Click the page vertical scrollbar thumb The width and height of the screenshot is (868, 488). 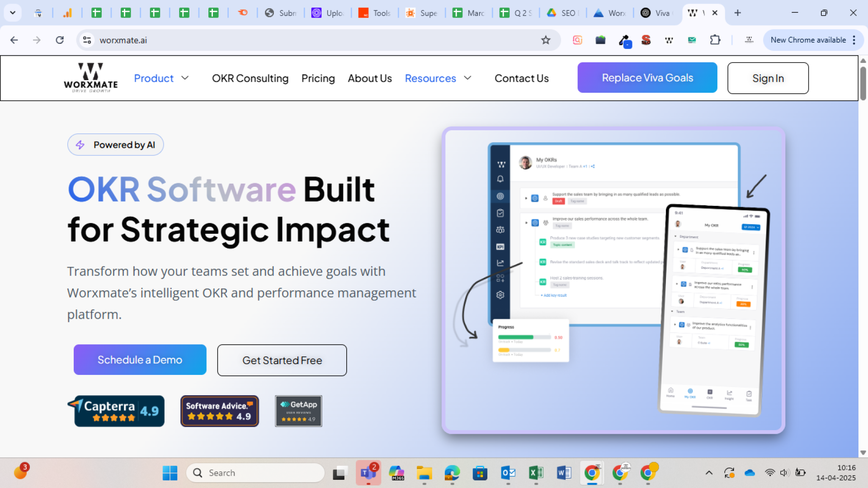(863, 84)
